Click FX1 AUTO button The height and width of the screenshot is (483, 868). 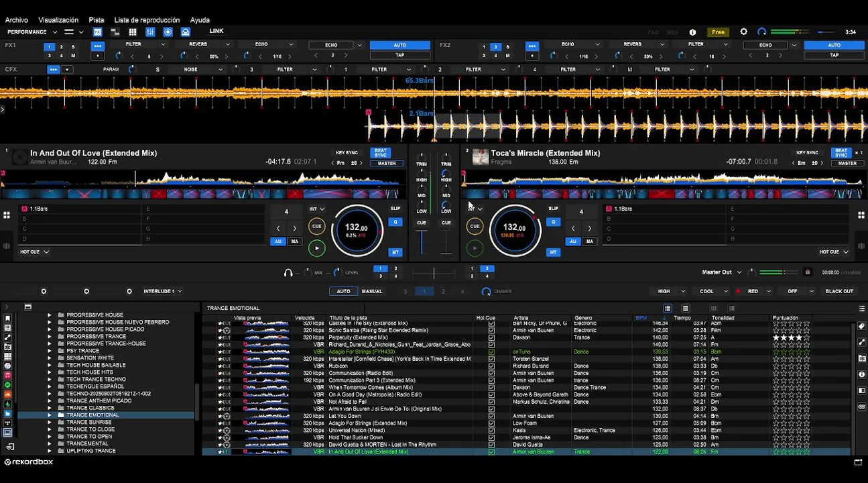399,45
